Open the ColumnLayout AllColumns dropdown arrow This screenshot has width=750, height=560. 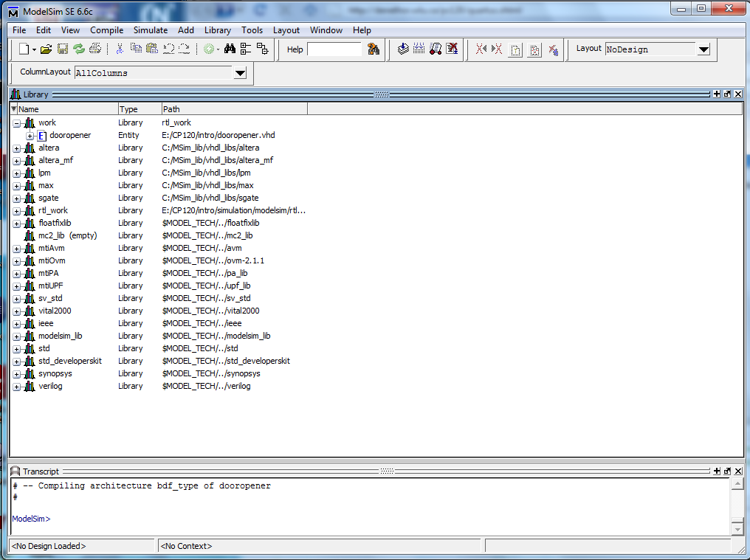[240, 73]
